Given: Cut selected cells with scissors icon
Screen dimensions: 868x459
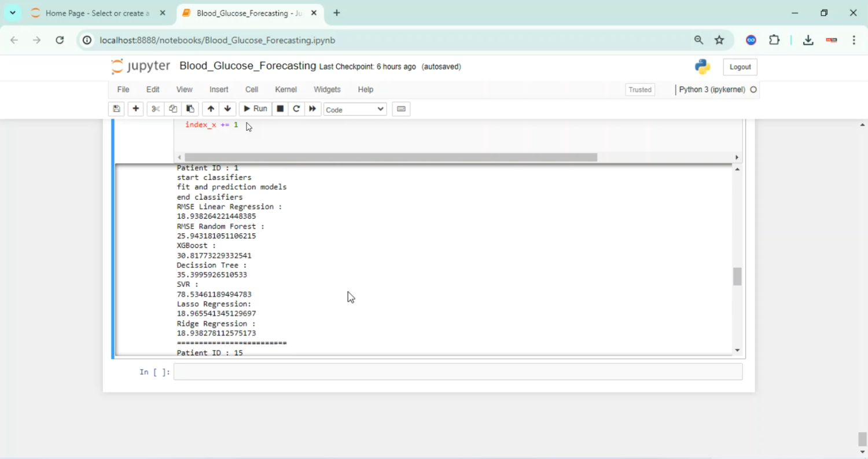Looking at the screenshot, I should point(155,109).
